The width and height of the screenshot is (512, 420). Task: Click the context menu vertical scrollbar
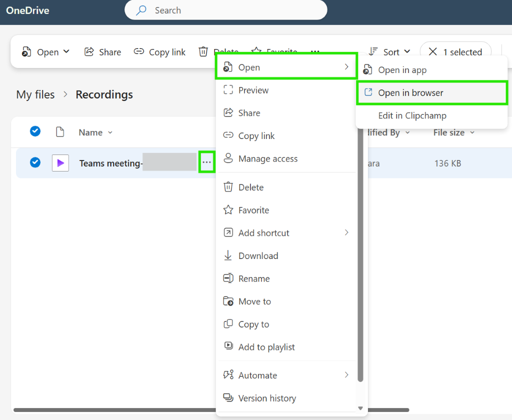(x=360, y=254)
